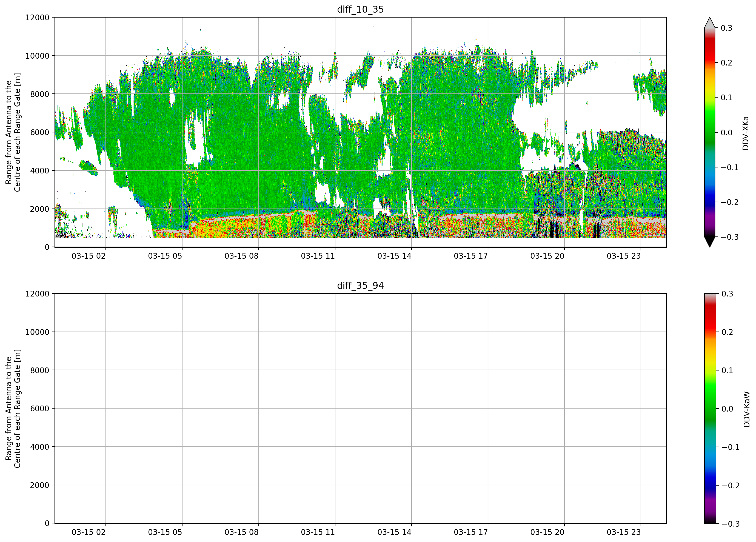Click the 03-15 23 tick label on the bottom plot
Viewport: 756px width, 542px height.
click(624, 532)
